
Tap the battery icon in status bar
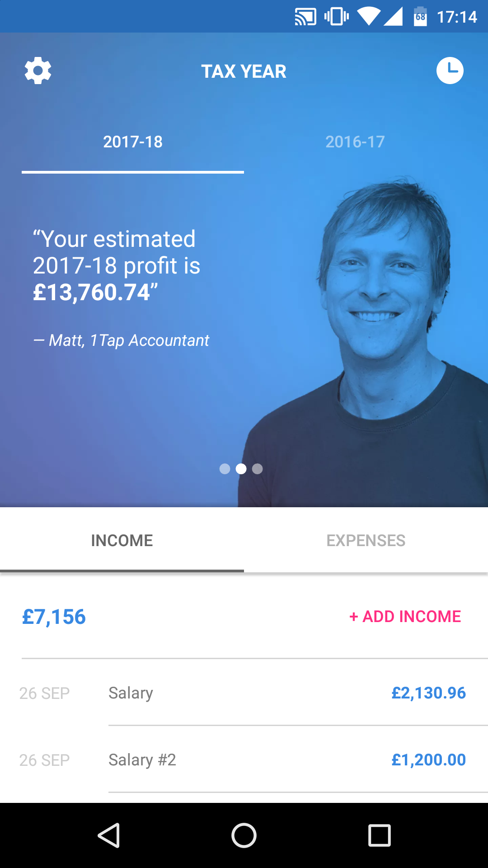(x=420, y=17)
